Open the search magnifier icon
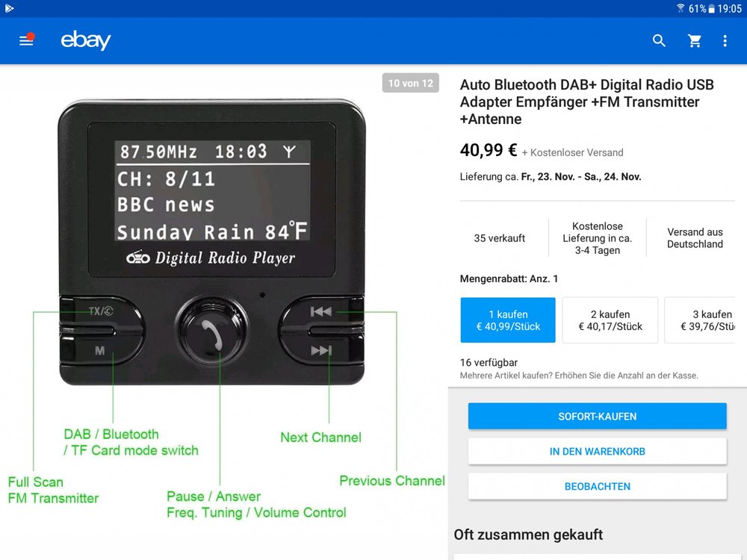 [x=659, y=41]
